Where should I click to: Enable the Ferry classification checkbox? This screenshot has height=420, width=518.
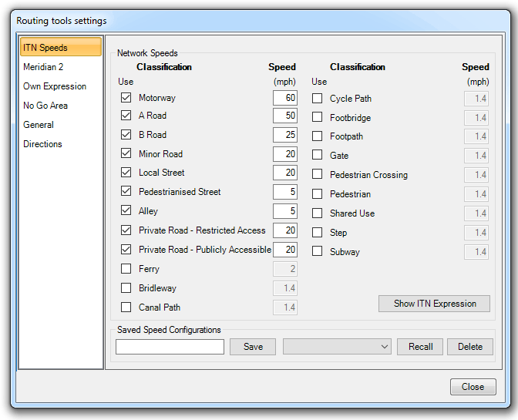pos(126,269)
